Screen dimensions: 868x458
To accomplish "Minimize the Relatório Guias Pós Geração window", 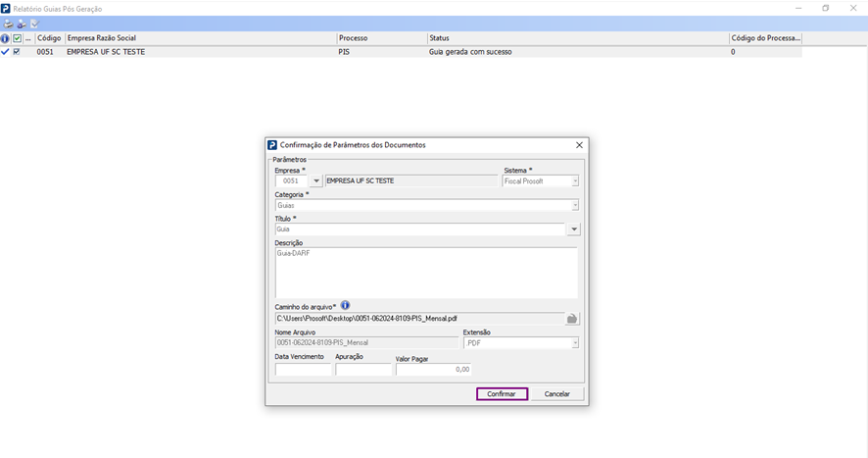I will (798, 8).
